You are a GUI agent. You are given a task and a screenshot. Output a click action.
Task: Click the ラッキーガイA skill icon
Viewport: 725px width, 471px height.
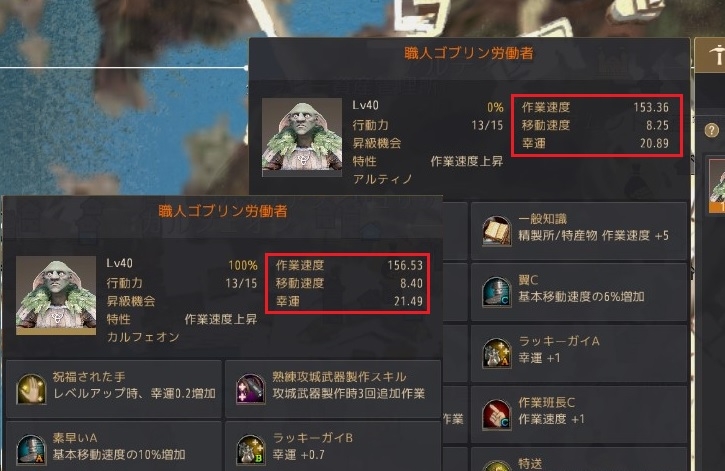tap(497, 353)
